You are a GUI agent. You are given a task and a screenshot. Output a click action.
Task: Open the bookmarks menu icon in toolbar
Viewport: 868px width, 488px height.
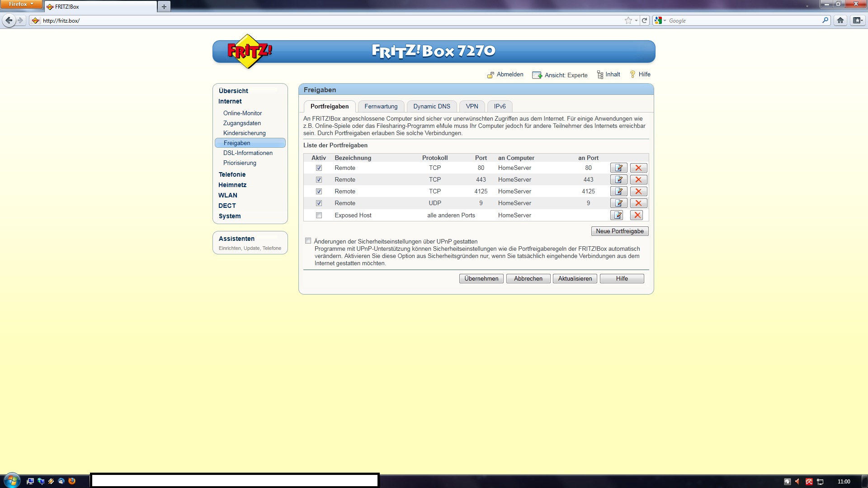pyautogui.click(x=857, y=20)
